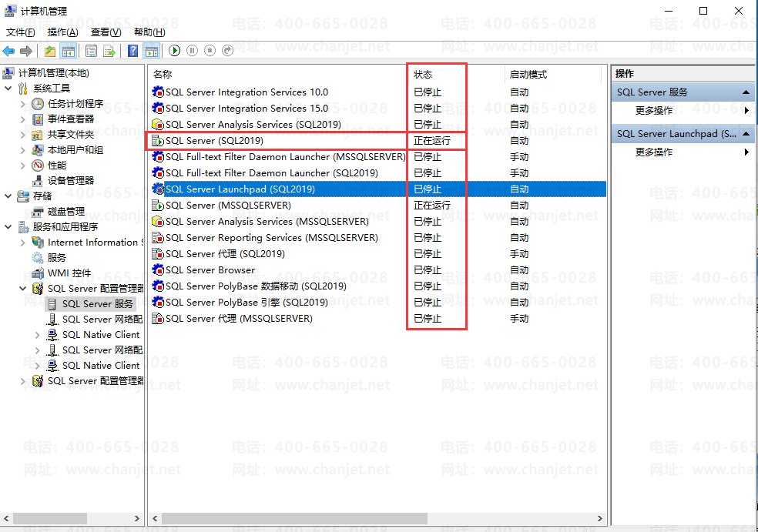Collapse the 存储 tree node
Image resolution: width=758 pixels, height=532 pixels.
tap(8, 196)
